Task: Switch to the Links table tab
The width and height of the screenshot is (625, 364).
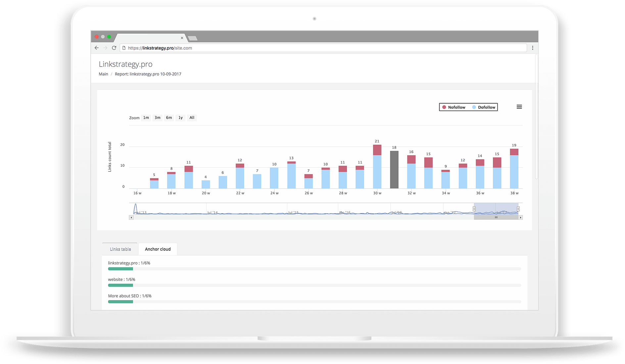Action: pos(120,249)
